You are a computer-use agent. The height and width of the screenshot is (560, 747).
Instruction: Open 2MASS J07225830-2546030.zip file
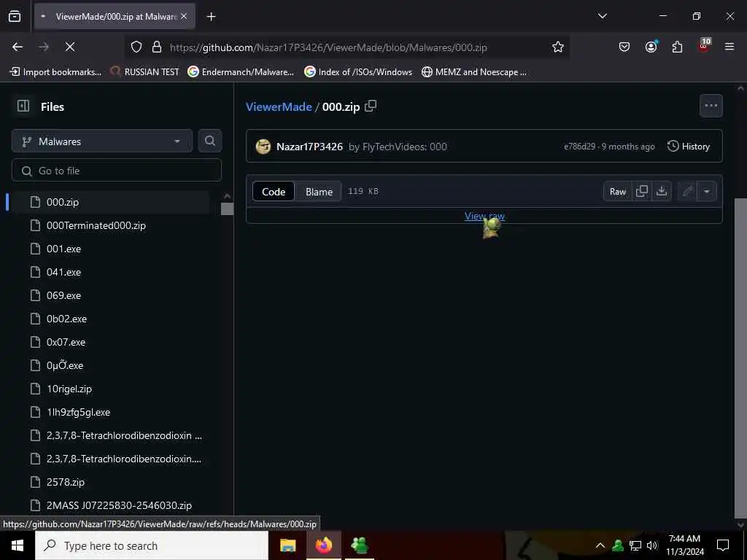click(119, 505)
